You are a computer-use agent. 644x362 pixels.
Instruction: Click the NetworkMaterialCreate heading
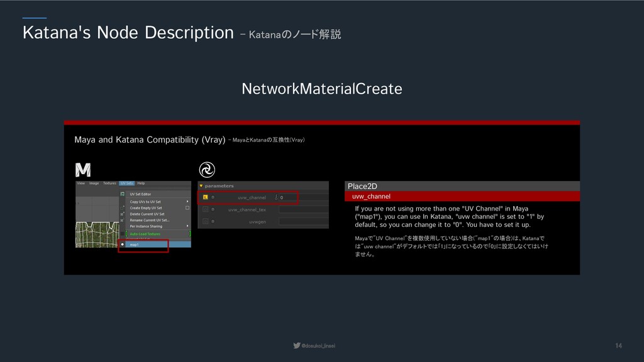click(x=322, y=89)
